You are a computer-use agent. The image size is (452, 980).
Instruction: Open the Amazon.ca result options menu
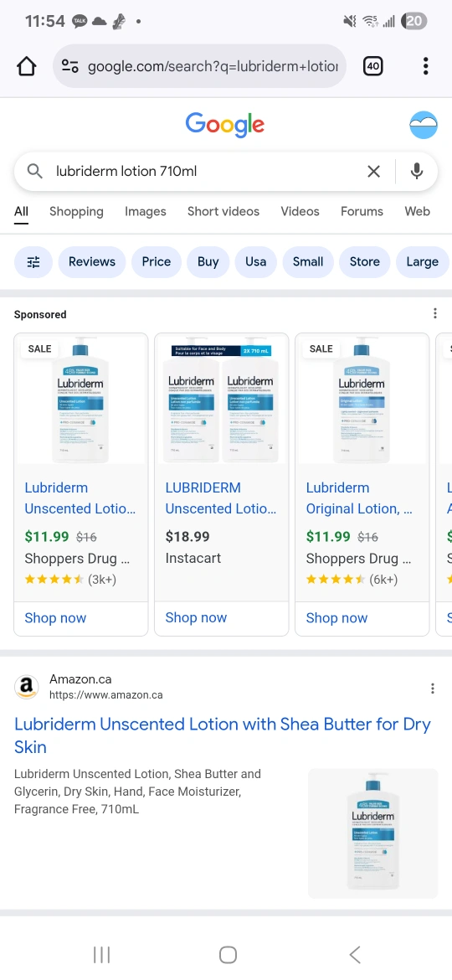[x=432, y=689]
